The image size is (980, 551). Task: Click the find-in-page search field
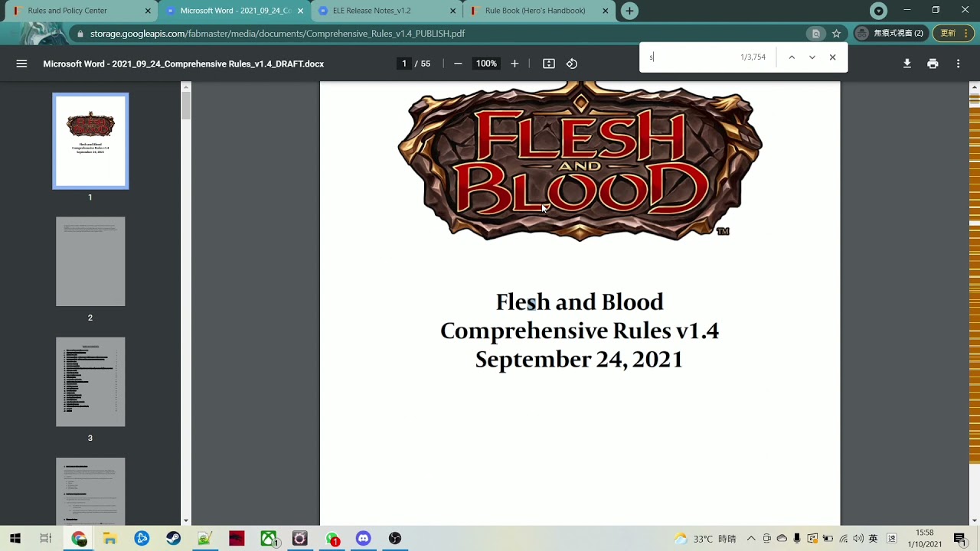coord(689,57)
